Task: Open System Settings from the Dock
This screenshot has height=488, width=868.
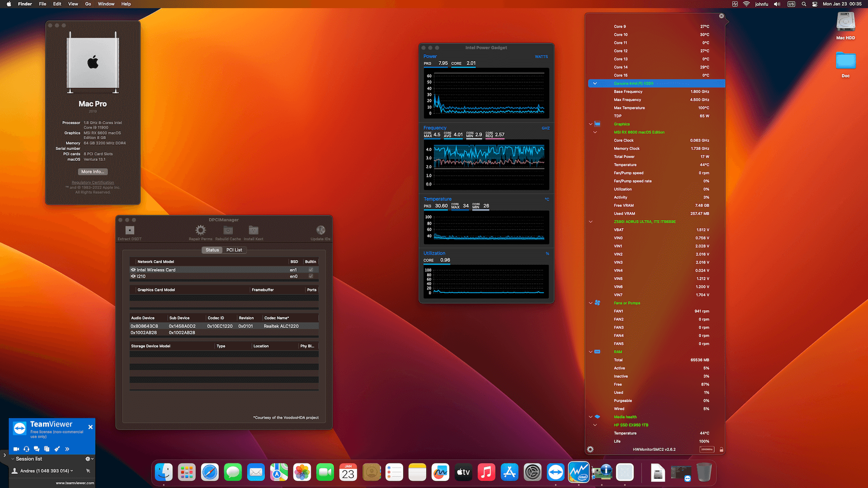Action: tap(533, 473)
